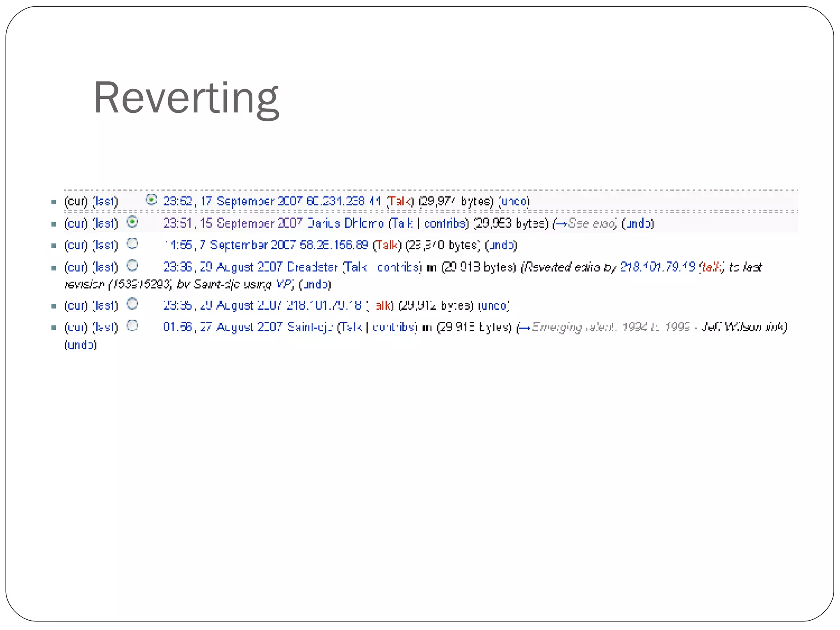Open Talk link for Saint-cjc
The width and height of the screenshot is (840, 630).
click(x=351, y=327)
